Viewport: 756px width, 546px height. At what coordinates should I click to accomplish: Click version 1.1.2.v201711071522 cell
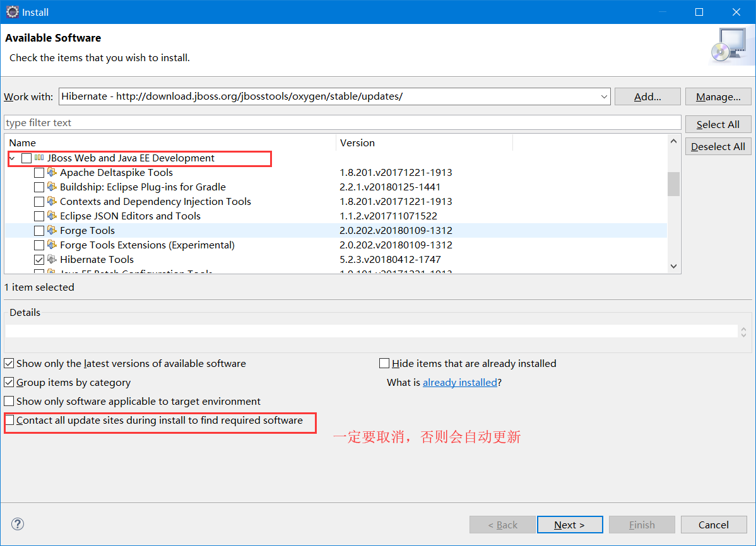388,216
